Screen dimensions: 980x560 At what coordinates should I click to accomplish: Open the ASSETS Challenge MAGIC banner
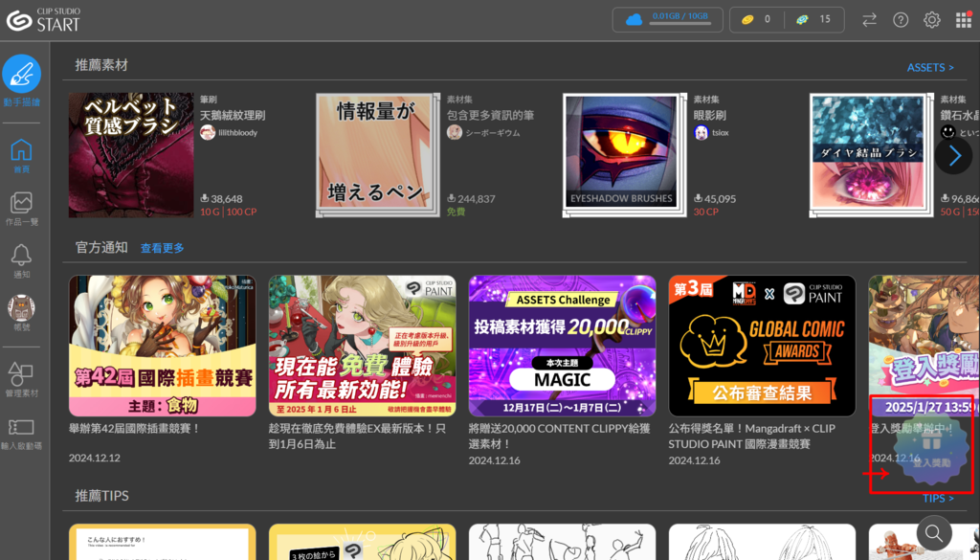pyautogui.click(x=563, y=347)
